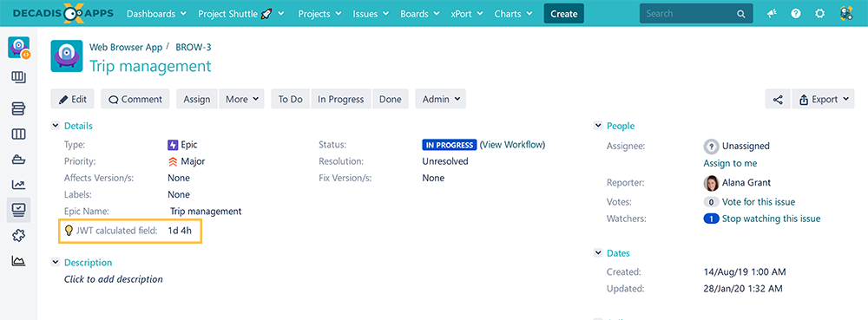Screen dimensions: 868x320
Task: Open the xPort menu
Action: 468,14
